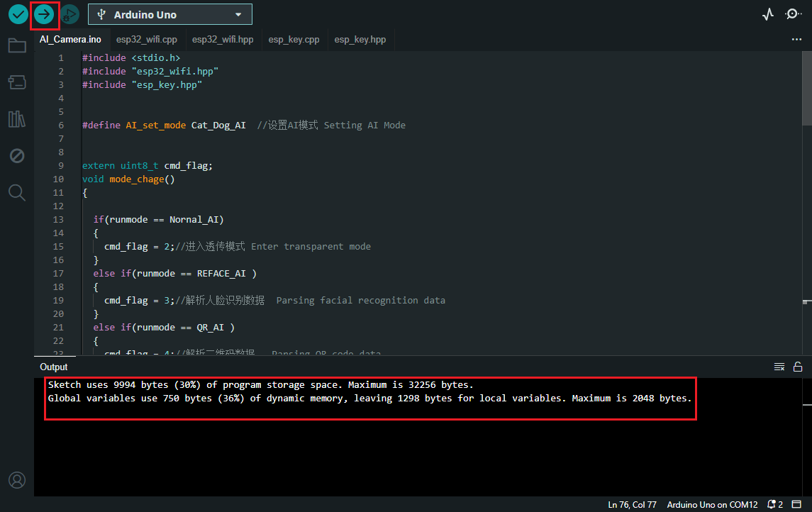
Task: Click the <stdio.h> include on line 1
Action: (156, 58)
